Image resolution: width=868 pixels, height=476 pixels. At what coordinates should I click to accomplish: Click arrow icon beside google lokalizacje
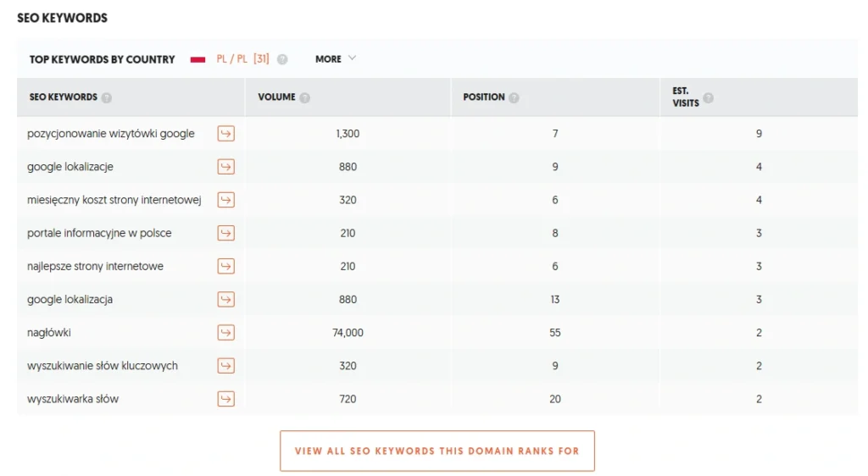coord(225,167)
